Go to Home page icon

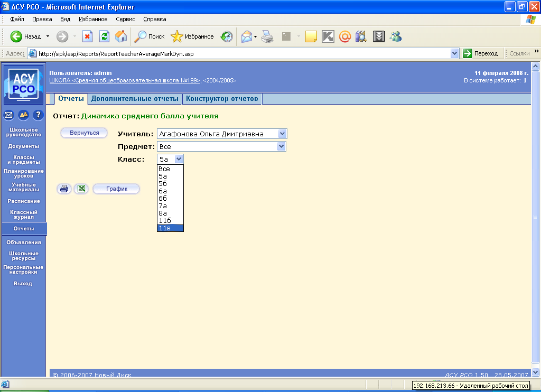click(x=121, y=36)
